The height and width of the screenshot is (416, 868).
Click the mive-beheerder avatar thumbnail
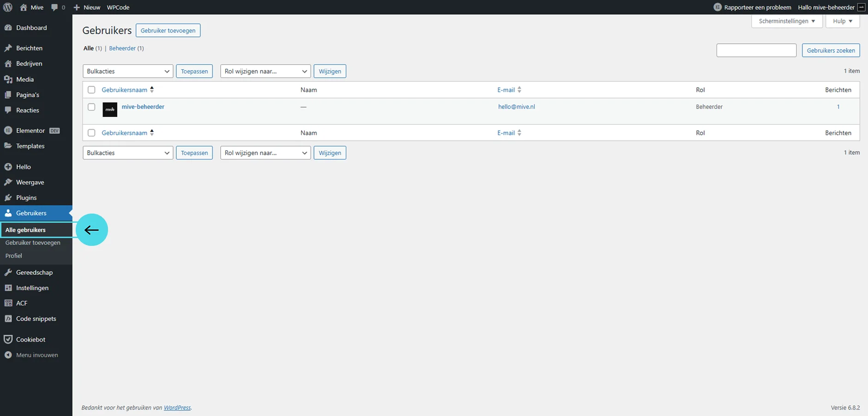[x=110, y=110]
